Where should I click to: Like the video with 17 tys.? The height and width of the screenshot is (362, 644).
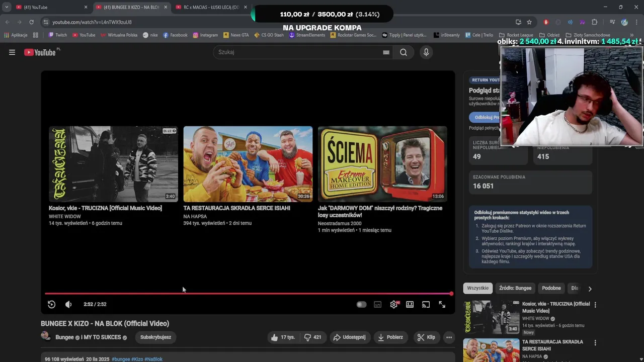coord(283,337)
